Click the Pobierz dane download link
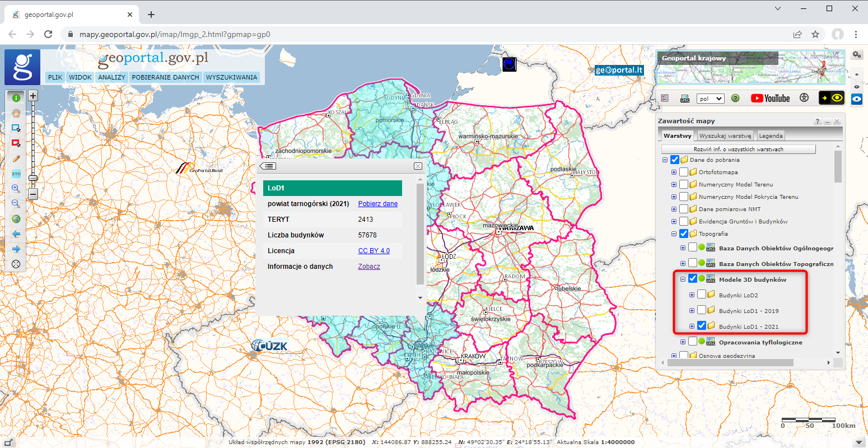Screen dimensions: 868x448 (x=377, y=204)
